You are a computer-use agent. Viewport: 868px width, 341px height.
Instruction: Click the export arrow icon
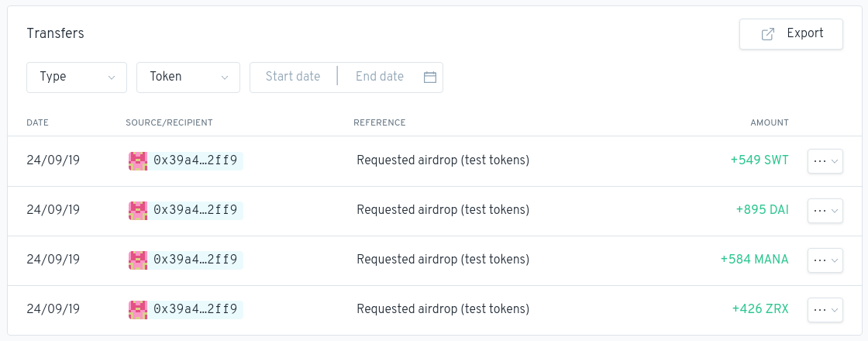click(768, 34)
